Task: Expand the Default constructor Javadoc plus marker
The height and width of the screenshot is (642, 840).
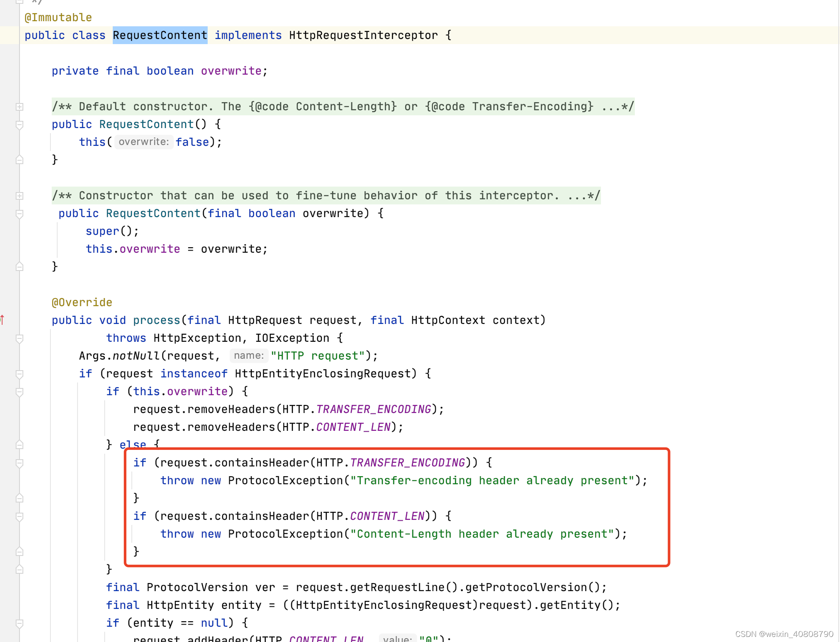Action: coord(19,106)
